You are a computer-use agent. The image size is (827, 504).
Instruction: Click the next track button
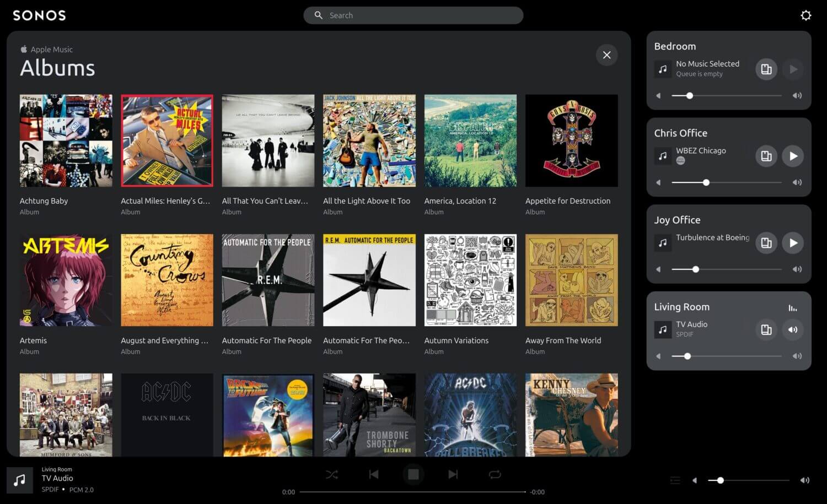tap(453, 474)
